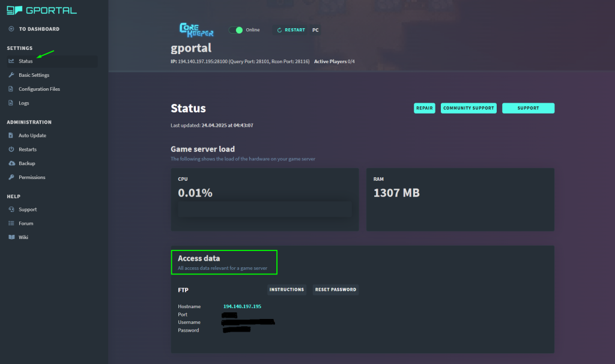615x364 pixels.
Task: Click the Status chart icon
Action: tap(11, 61)
